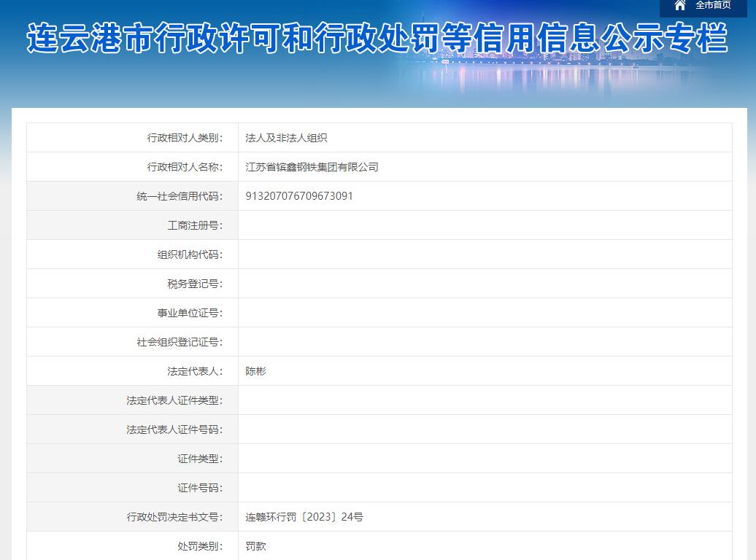Click the decision number 连赣环行罚〔2023〕24号
Screen dimensions: 756x560
(x=303, y=516)
